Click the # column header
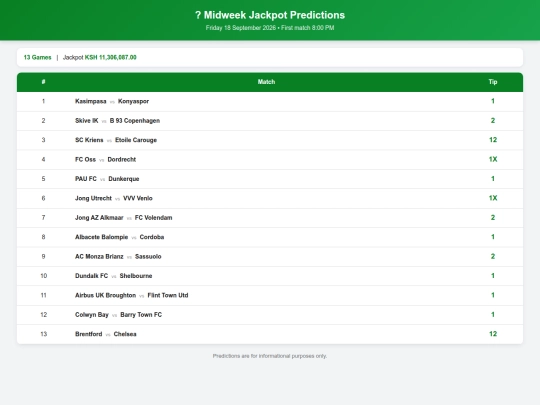 43,82
